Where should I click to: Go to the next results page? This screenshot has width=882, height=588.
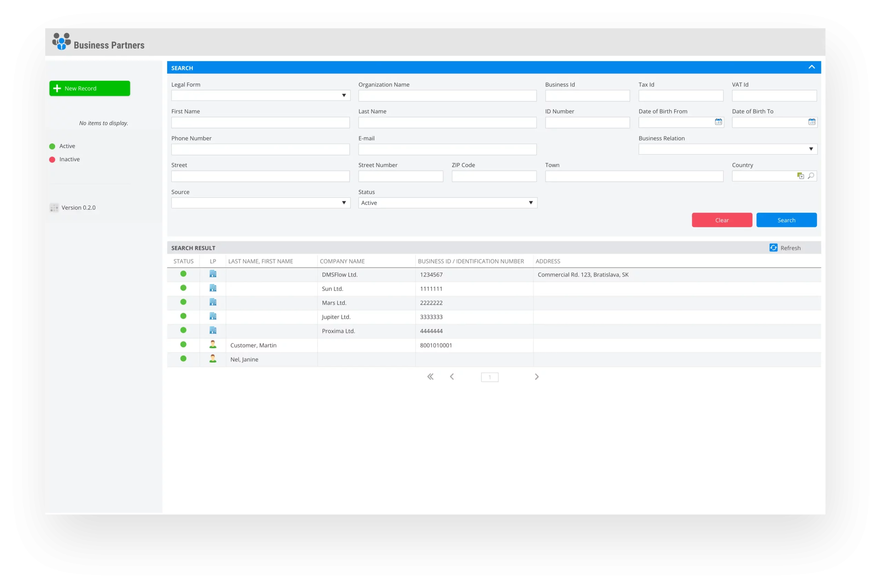point(537,377)
